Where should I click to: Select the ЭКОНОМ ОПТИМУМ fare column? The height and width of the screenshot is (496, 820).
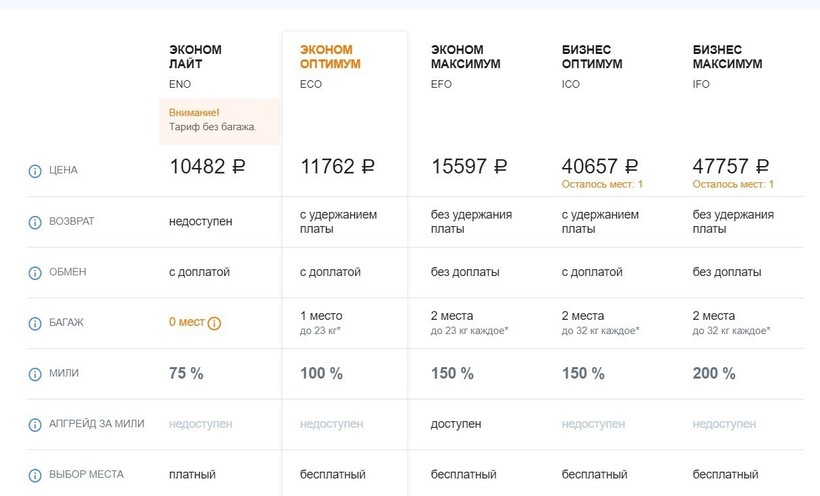click(x=330, y=57)
